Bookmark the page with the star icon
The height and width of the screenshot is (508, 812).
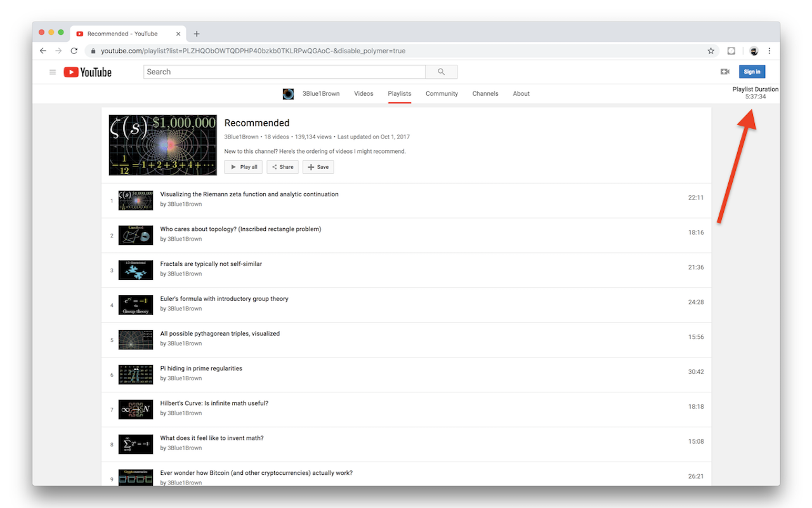pos(711,51)
